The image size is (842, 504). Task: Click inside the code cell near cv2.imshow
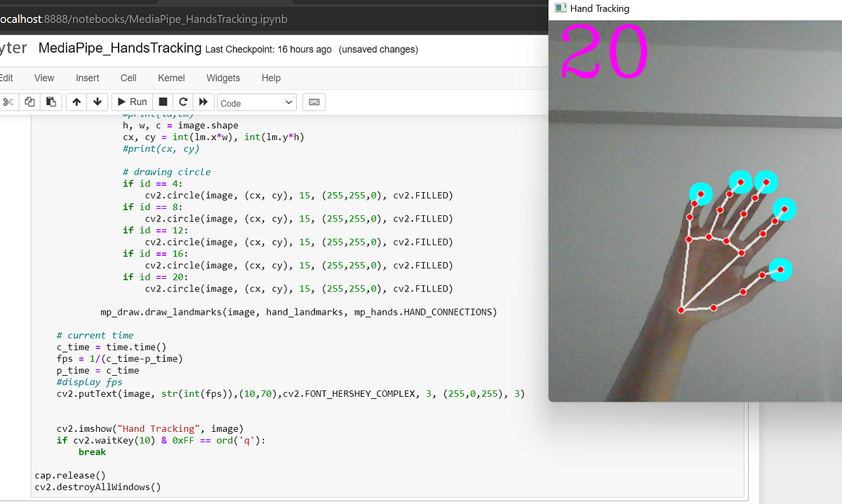point(140,428)
